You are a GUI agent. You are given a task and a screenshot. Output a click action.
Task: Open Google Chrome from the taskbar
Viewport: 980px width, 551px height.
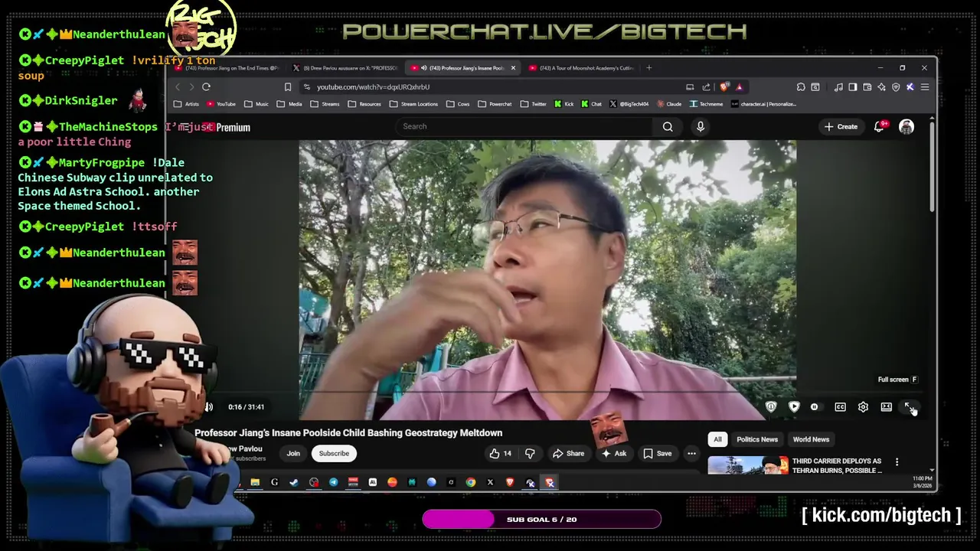pyautogui.click(x=470, y=482)
